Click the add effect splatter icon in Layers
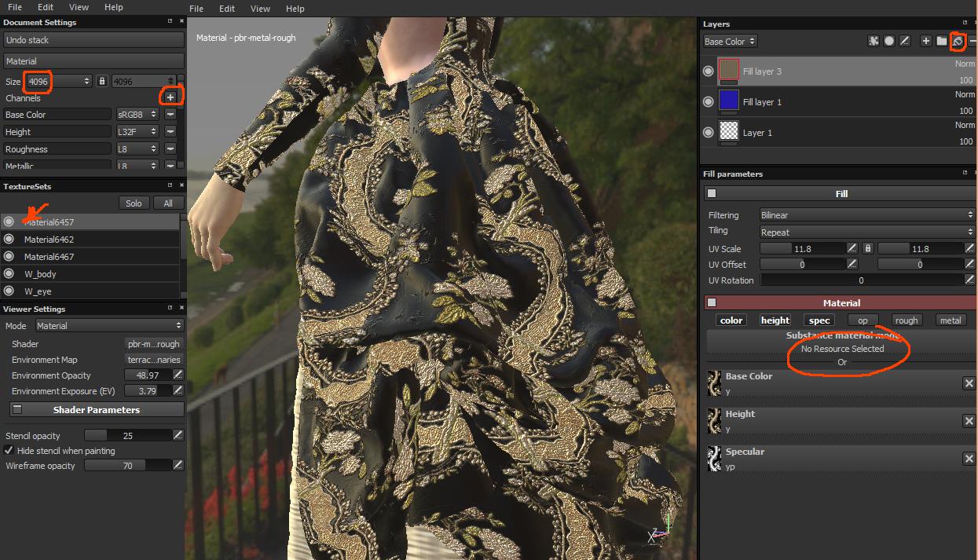Screen dimensions: 978x560 tap(873, 41)
